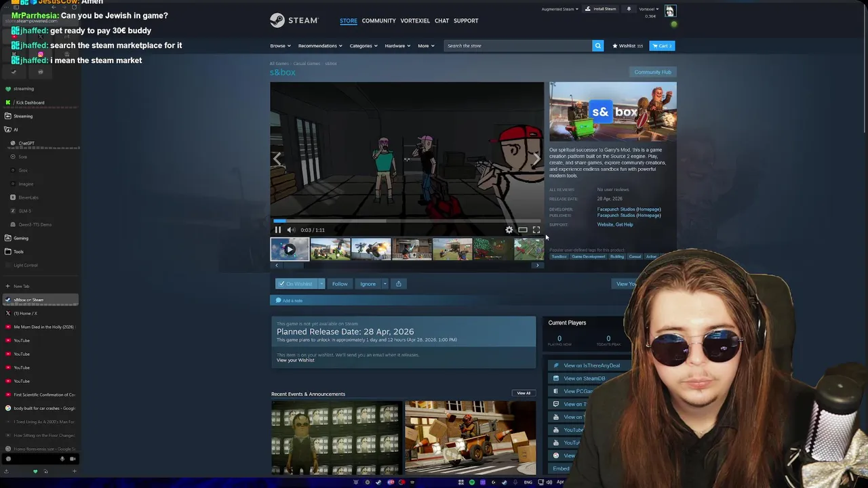The width and height of the screenshot is (868, 488).
Task: Click the Ignore button
Action: click(368, 284)
